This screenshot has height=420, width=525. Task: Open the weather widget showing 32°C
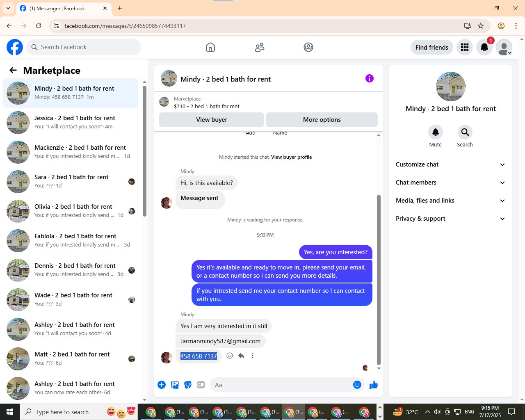tap(405, 412)
